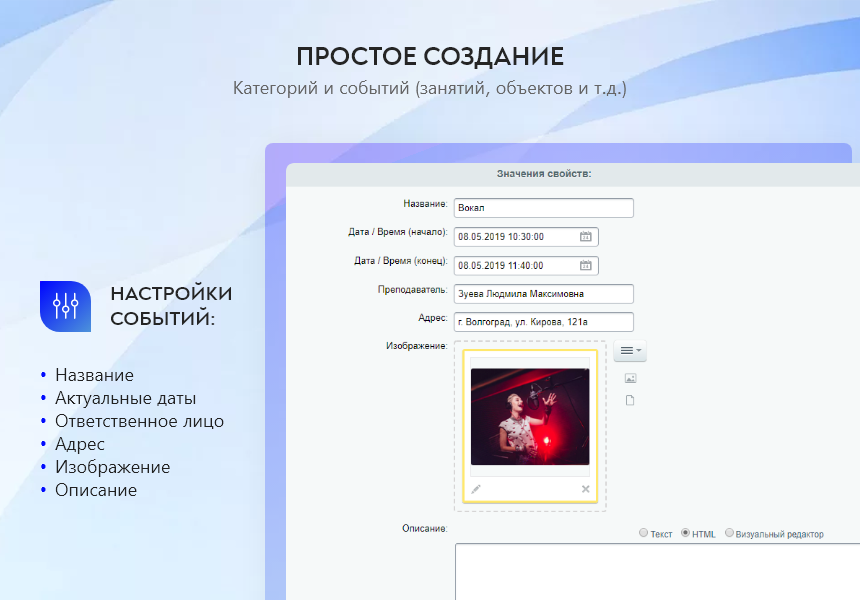This screenshot has height=600, width=860.
Task: Select the HTML radio option
Action: (x=686, y=534)
